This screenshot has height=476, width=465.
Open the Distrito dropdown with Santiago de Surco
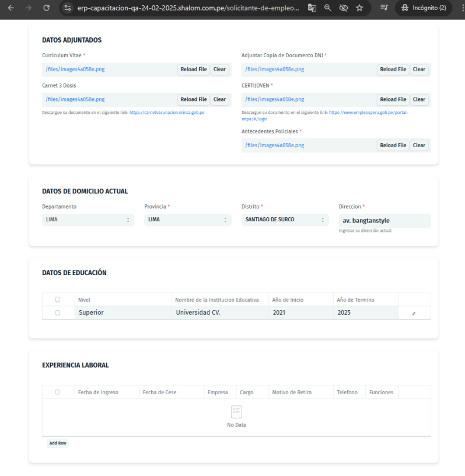[x=285, y=220]
